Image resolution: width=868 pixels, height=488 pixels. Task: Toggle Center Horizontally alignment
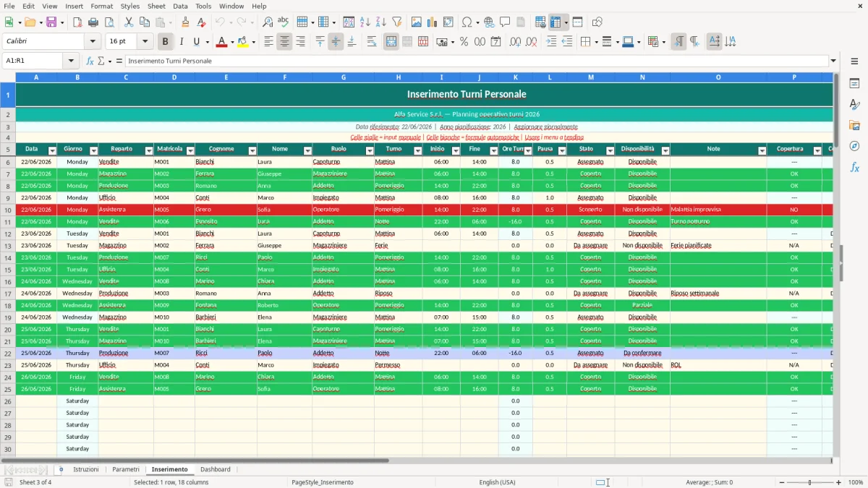click(x=284, y=42)
